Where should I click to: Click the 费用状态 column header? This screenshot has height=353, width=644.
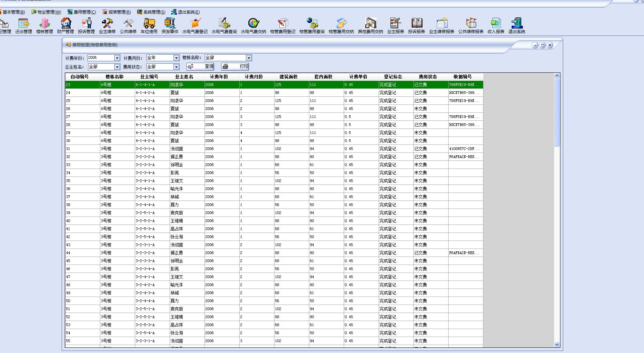click(431, 77)
